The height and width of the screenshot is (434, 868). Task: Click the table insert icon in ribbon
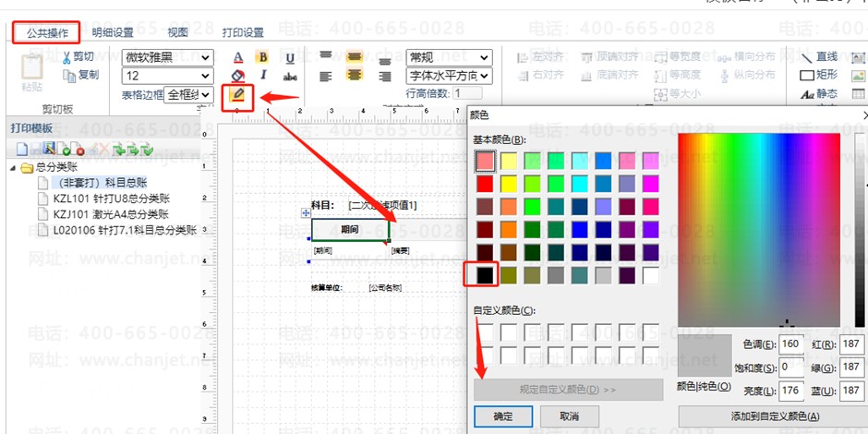pos(858,93)
